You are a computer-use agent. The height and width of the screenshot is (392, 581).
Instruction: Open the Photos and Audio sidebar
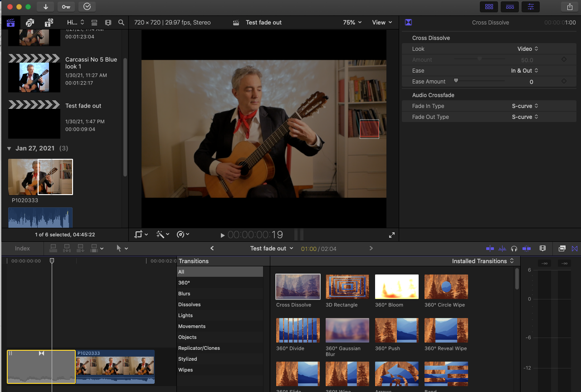tap(30, 22)
